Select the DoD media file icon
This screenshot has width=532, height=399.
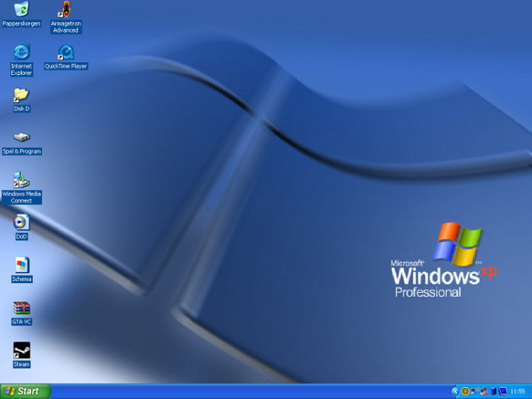coord(22,223)
